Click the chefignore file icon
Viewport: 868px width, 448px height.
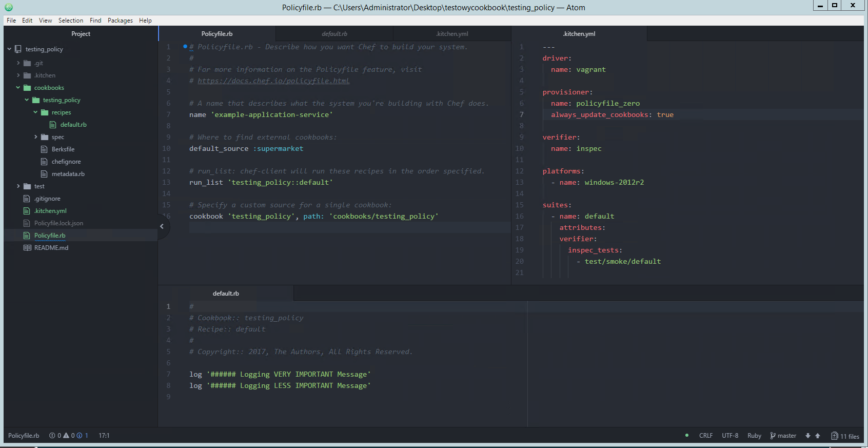pos(44,162)
